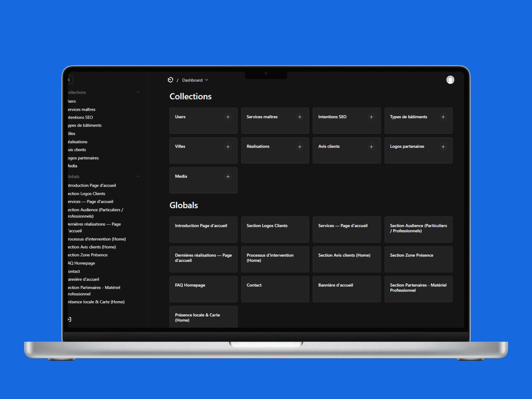This screenshot has width=532, height=399.
Task: Open the Users collection card
Action: 203,121
